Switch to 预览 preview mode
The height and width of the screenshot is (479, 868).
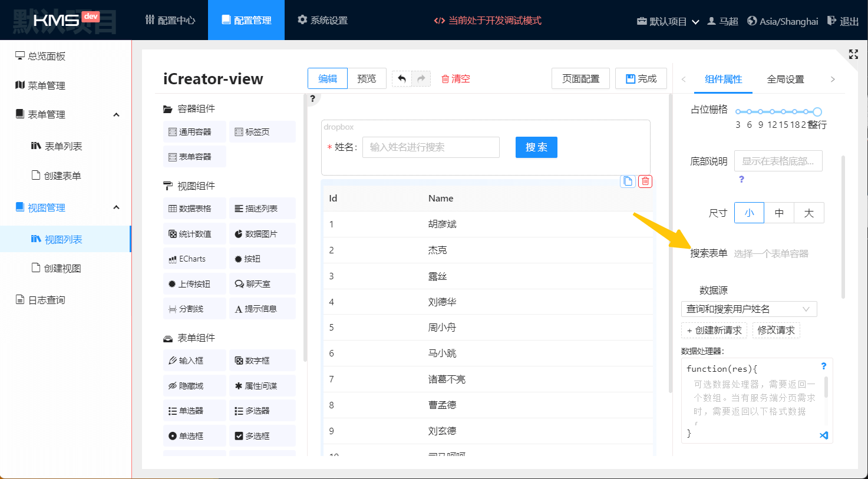click(x=367, y=78)
